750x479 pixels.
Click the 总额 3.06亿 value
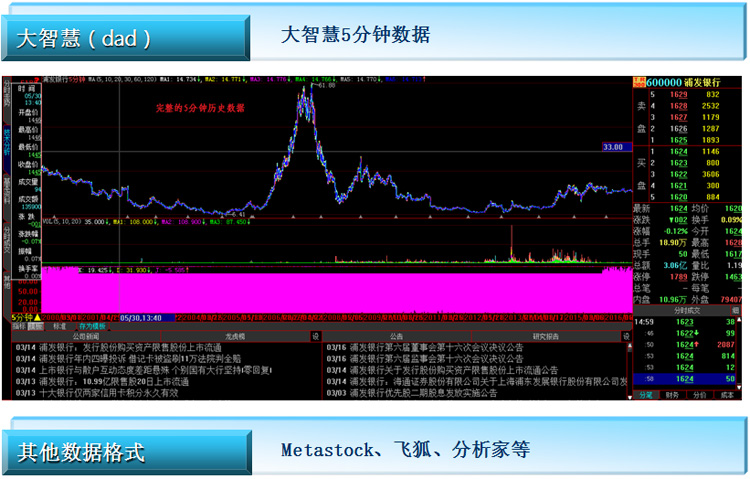coord(675,266)
